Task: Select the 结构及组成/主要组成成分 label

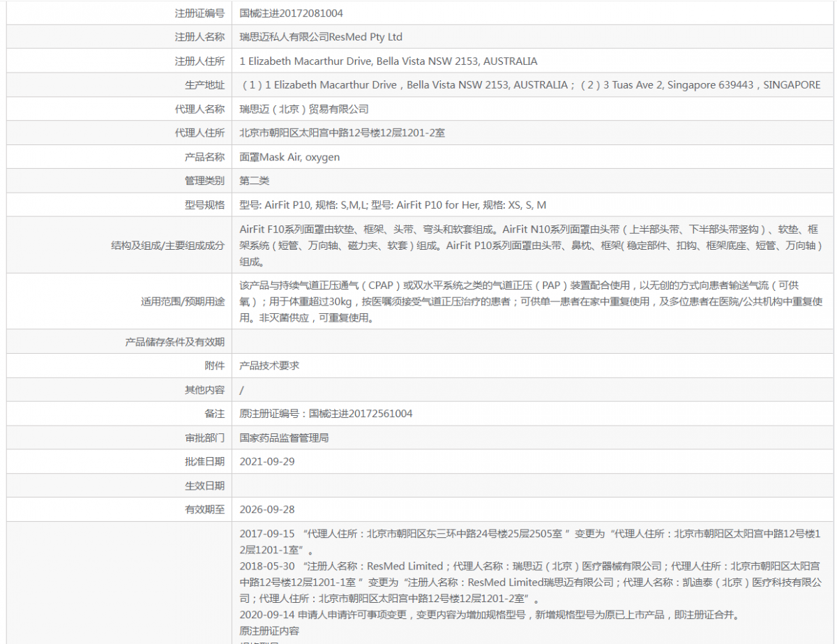Action: pos(167,245)
